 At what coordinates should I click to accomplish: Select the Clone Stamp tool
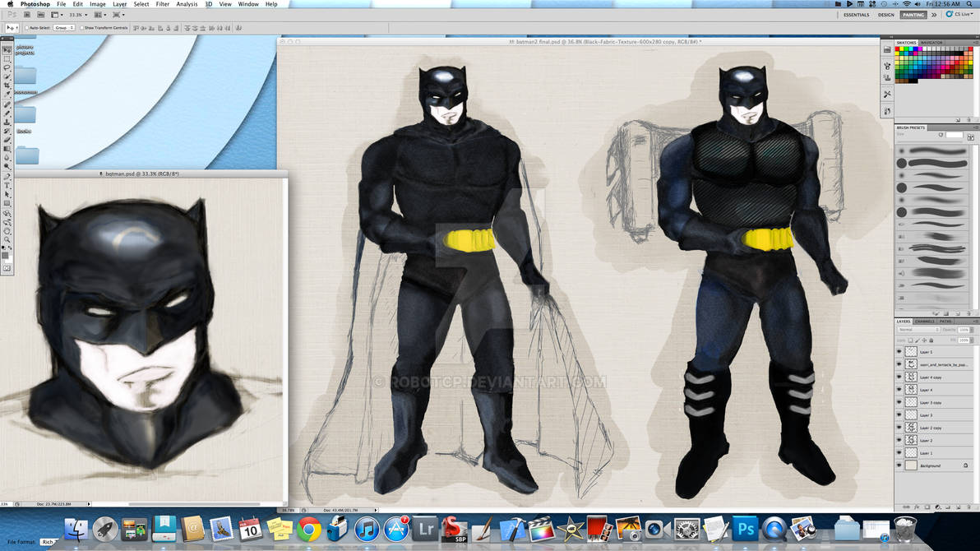click(7, 122)
